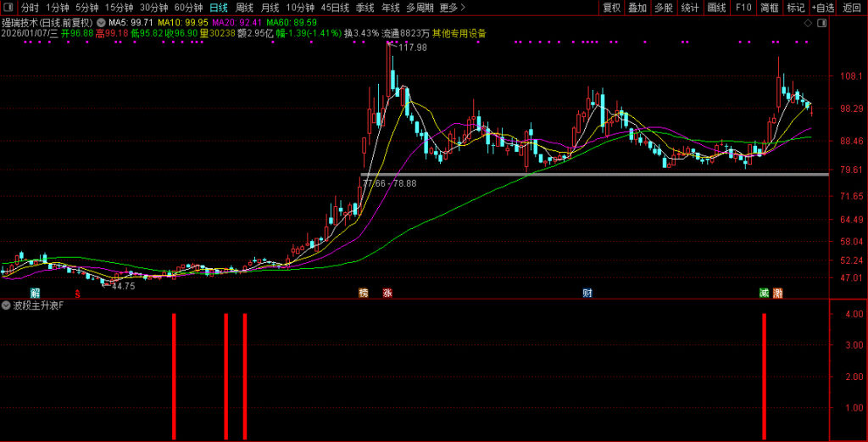Switch to 分时 intraday view
The height and width of the screenshot is (442, 868).
point(30,8)
